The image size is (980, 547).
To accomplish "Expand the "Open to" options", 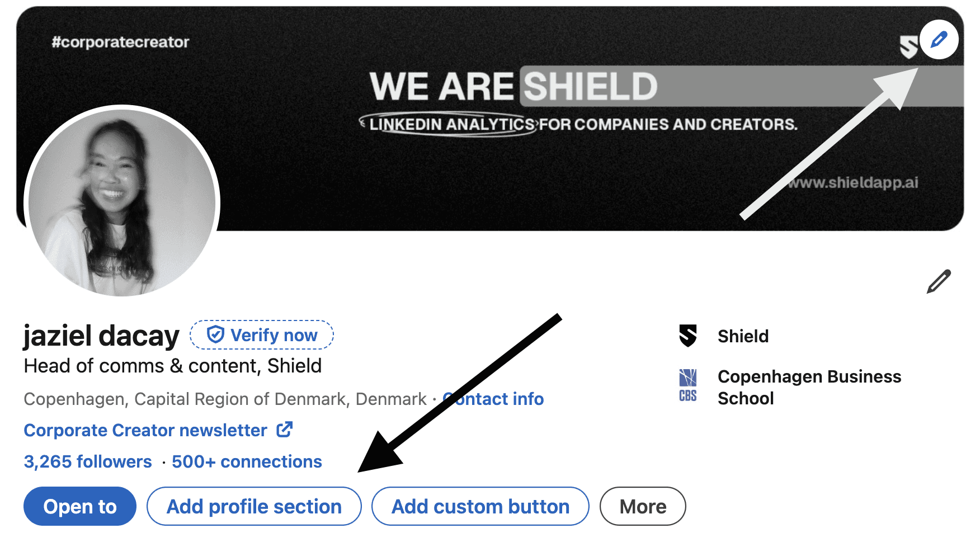I will (x=80, y=506).
